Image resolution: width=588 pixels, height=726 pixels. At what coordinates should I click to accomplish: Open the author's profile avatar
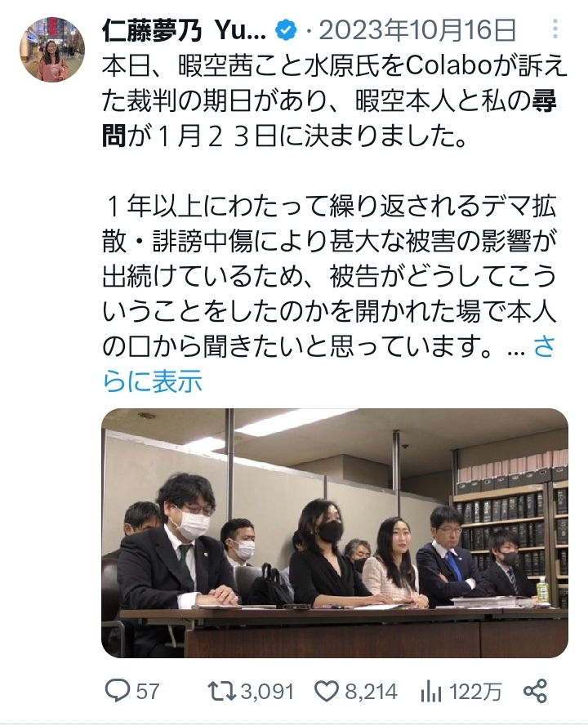(x=51, y=50)
